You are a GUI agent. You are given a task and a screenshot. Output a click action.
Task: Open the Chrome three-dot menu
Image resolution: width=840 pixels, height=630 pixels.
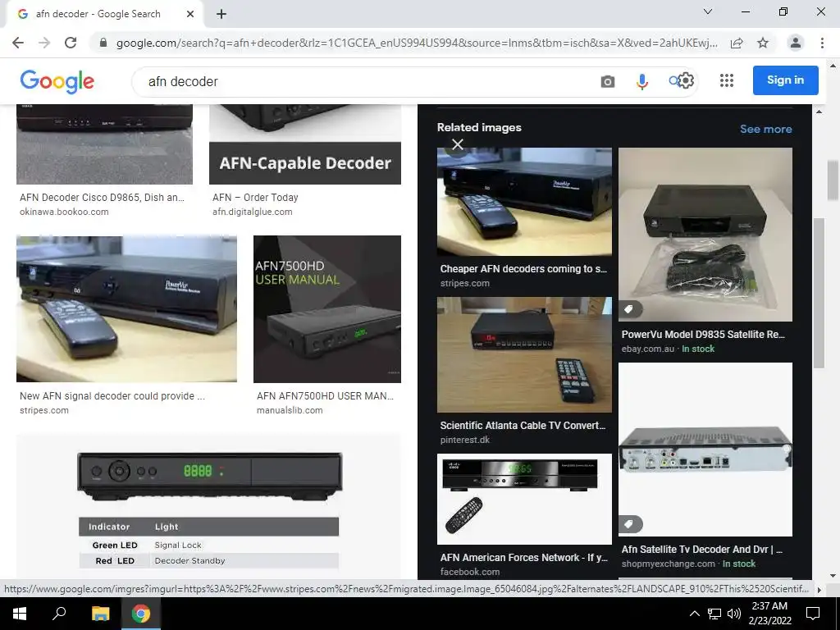pos(822,43)
